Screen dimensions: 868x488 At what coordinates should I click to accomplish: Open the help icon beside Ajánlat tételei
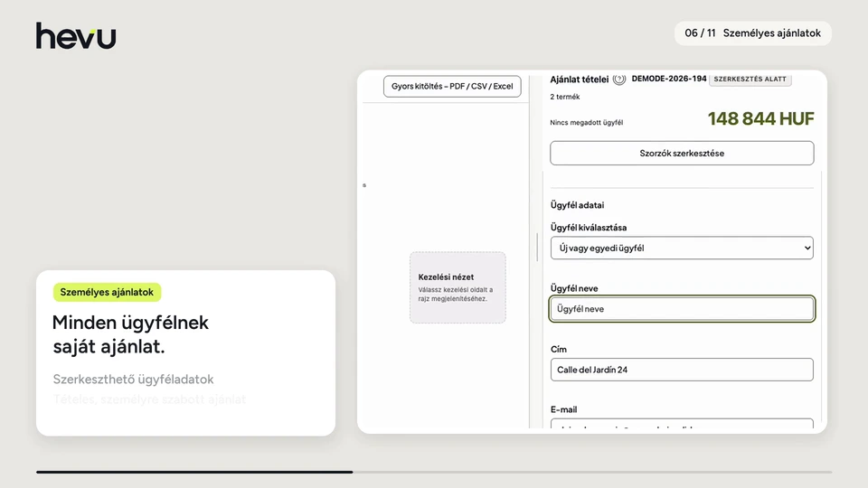click(x=619, y=80)
